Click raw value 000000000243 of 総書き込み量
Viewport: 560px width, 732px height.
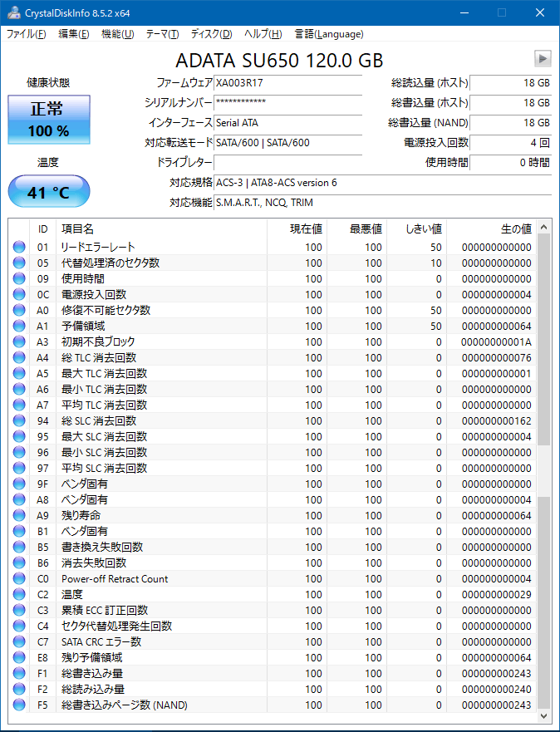click(x=497, y=673)
